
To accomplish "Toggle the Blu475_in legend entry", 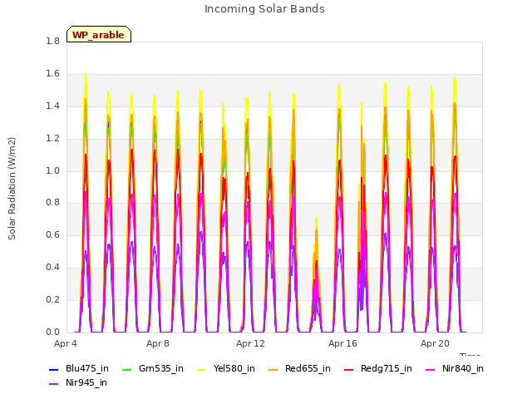I will pyautogui.click(x=79, y=368).
